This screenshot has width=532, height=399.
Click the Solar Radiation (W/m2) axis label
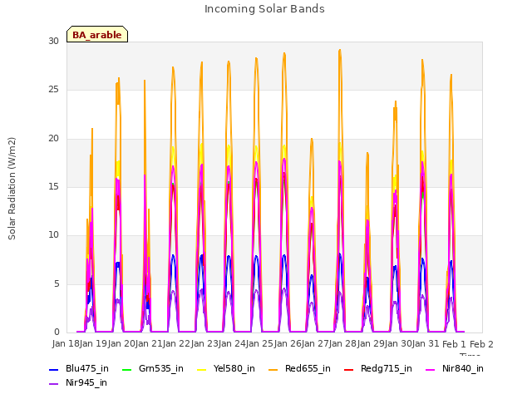click(12, 189)
